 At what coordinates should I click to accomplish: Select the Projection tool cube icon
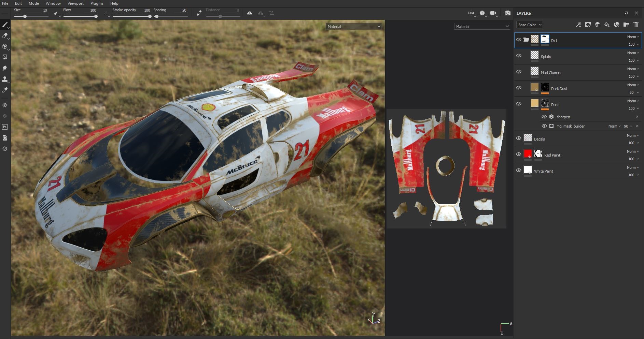5,46
